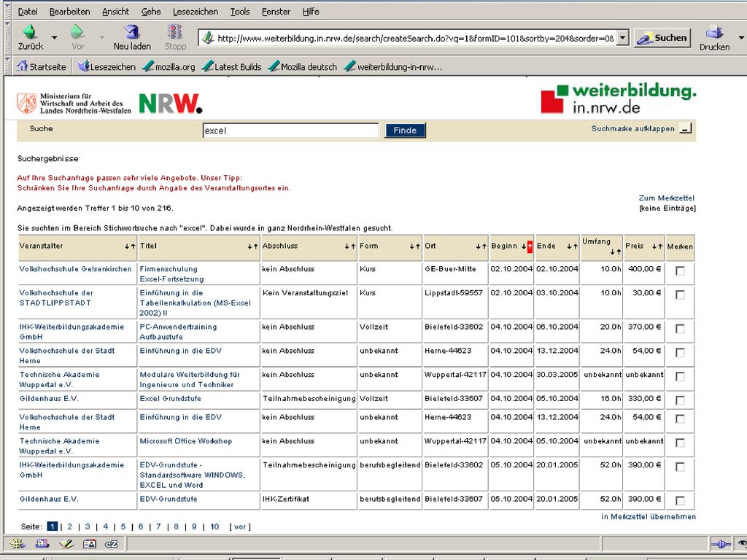Click the Veranstalter column down sort arrow

point(127,246)
